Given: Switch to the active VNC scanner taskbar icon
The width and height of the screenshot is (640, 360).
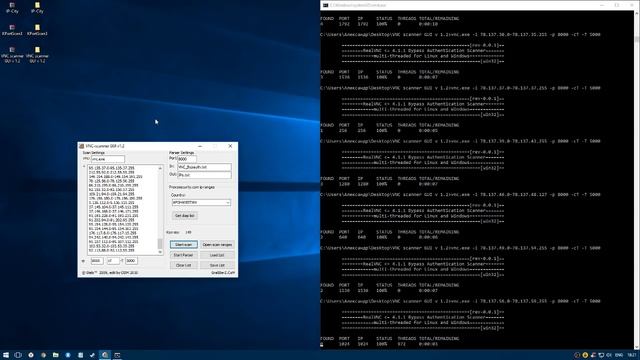Looking at the screenshot, I should tap(105, 355).
